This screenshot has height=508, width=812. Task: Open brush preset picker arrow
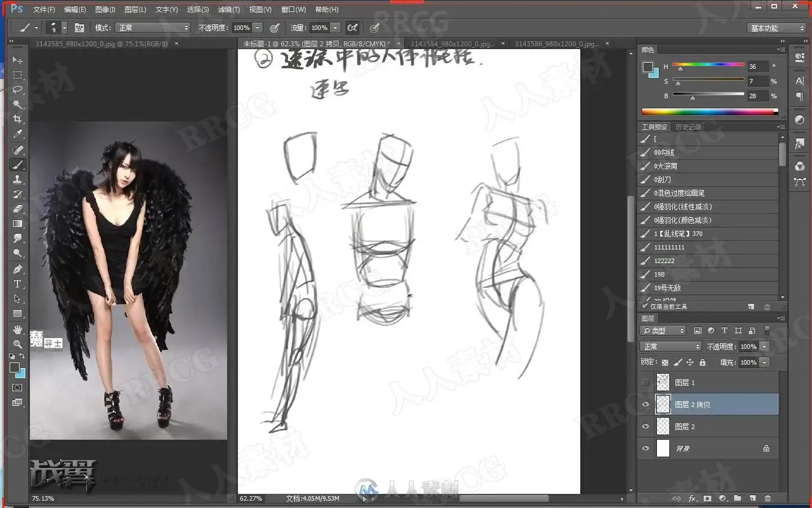point(64,28)
